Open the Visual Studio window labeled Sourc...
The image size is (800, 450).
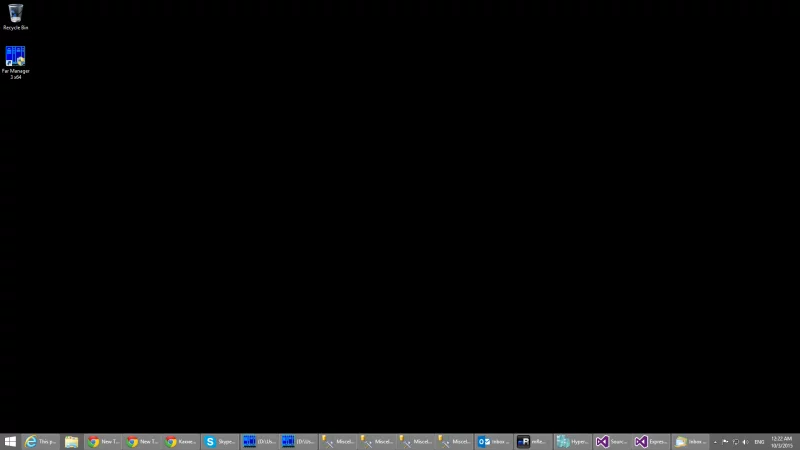pos(611,442)
